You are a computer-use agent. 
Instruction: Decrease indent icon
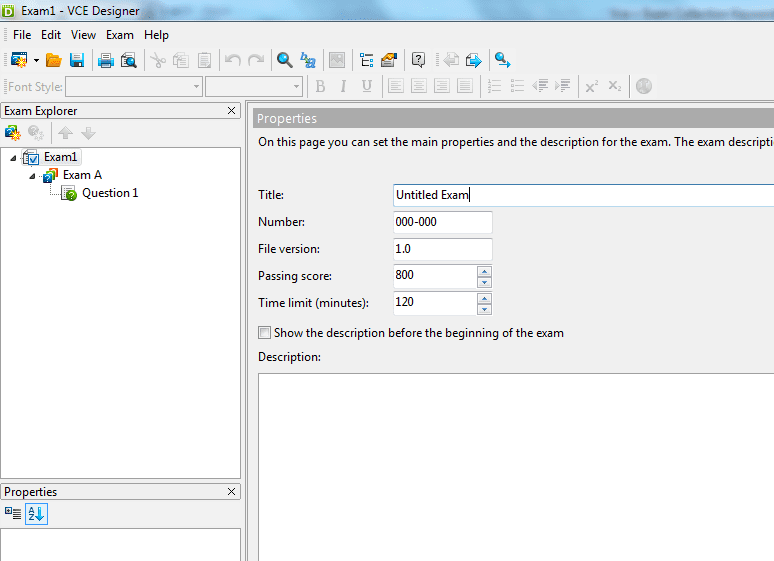540,86
